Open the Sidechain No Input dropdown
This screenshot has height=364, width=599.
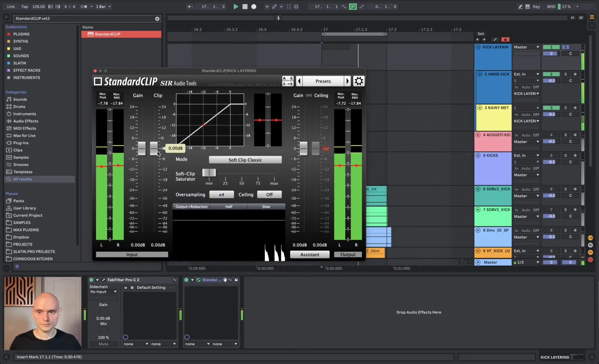pyautogui.click(x=103, y=292)
